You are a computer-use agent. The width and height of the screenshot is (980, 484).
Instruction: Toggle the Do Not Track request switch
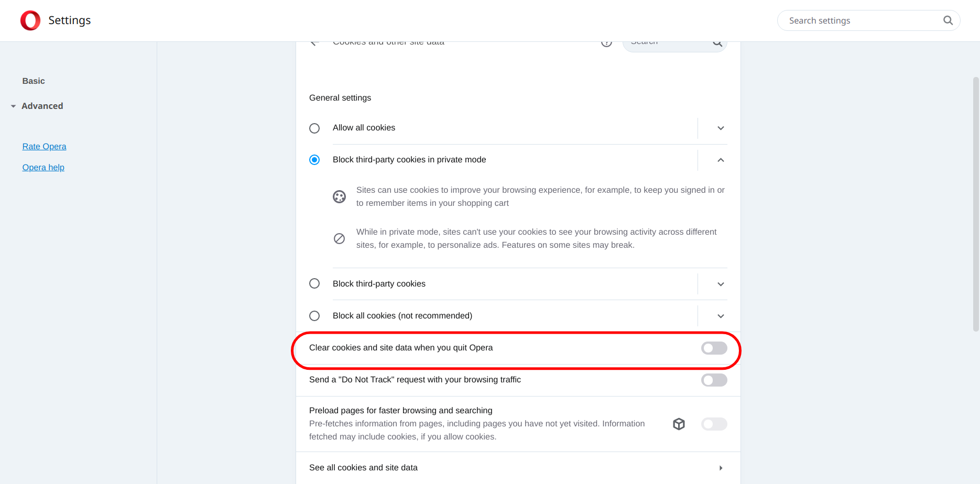coord(714,380)
